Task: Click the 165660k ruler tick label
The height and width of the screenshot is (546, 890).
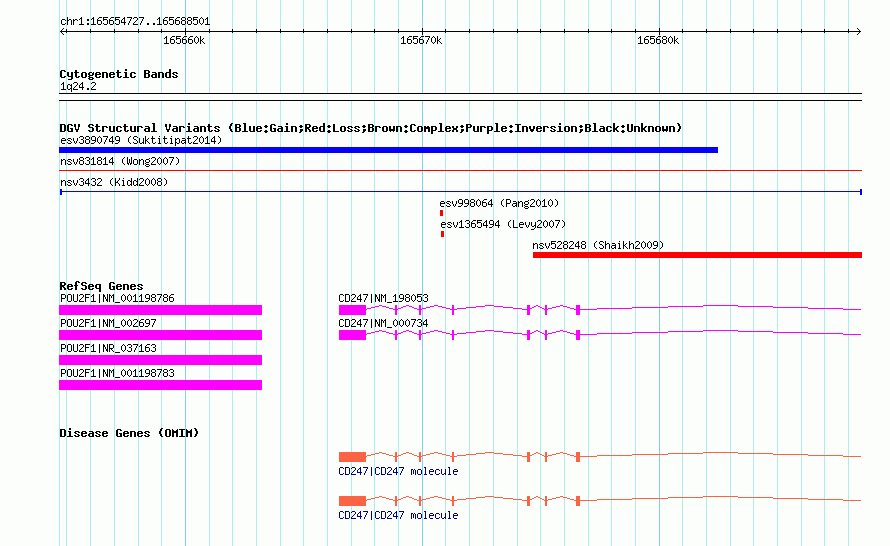Action: pos(184,41)
